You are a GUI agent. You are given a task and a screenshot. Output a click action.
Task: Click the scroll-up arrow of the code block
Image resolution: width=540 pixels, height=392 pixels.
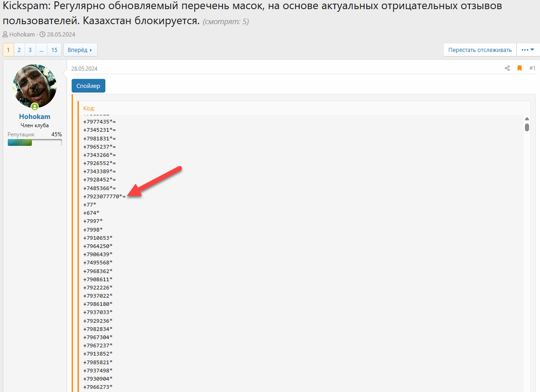point(527,119)
